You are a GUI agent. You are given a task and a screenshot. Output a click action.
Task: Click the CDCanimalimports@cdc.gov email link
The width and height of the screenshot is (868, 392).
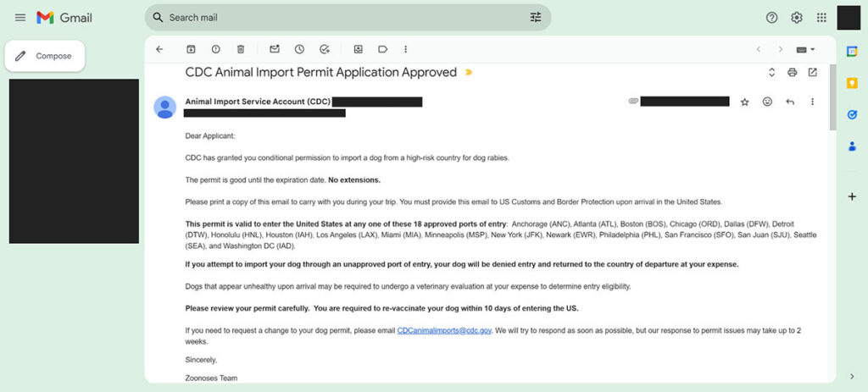point(444,330)
